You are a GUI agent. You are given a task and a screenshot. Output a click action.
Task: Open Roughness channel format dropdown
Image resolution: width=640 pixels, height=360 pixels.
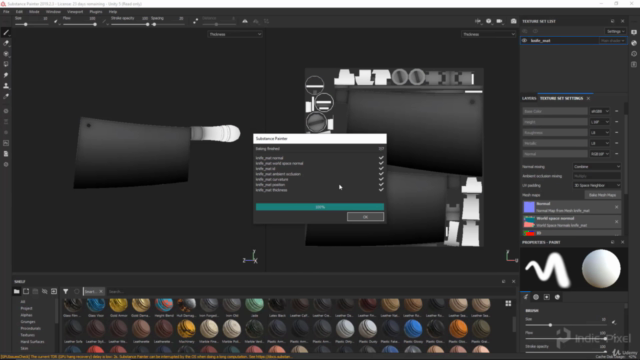pos(600,132)
